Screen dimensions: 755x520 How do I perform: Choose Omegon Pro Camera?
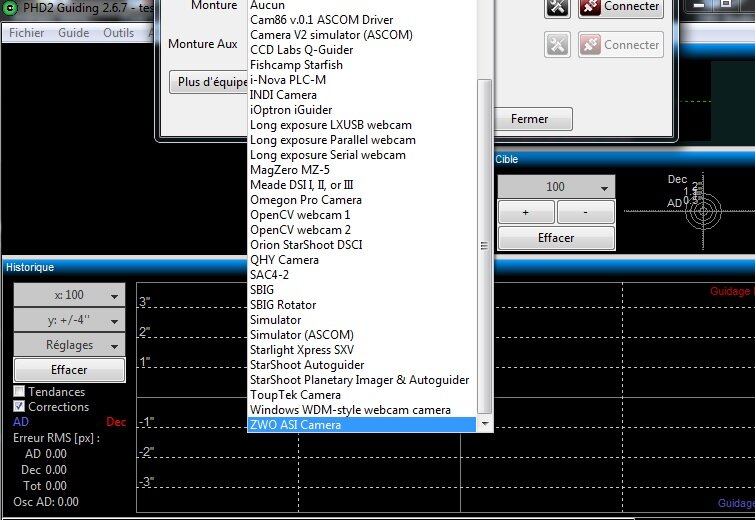(x=362, y=200)
